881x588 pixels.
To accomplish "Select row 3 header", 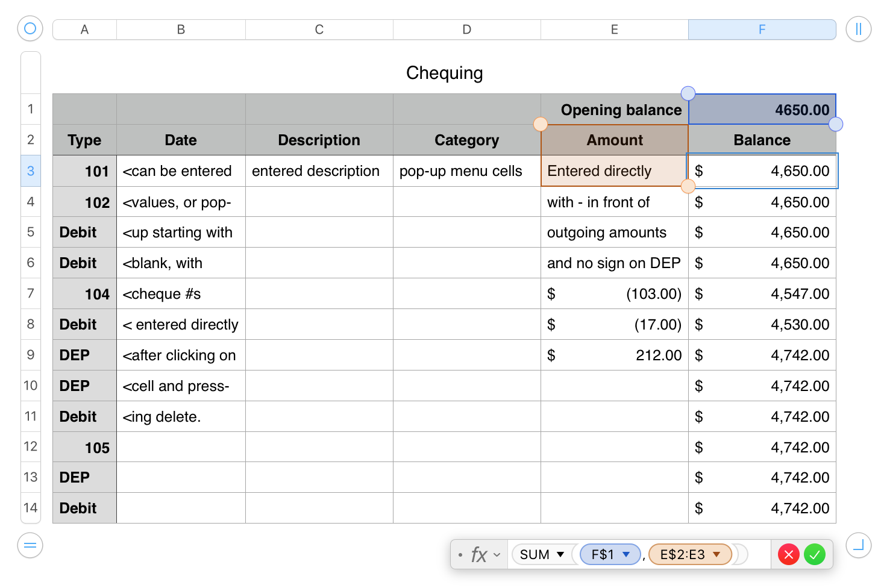I will (31, 171).
